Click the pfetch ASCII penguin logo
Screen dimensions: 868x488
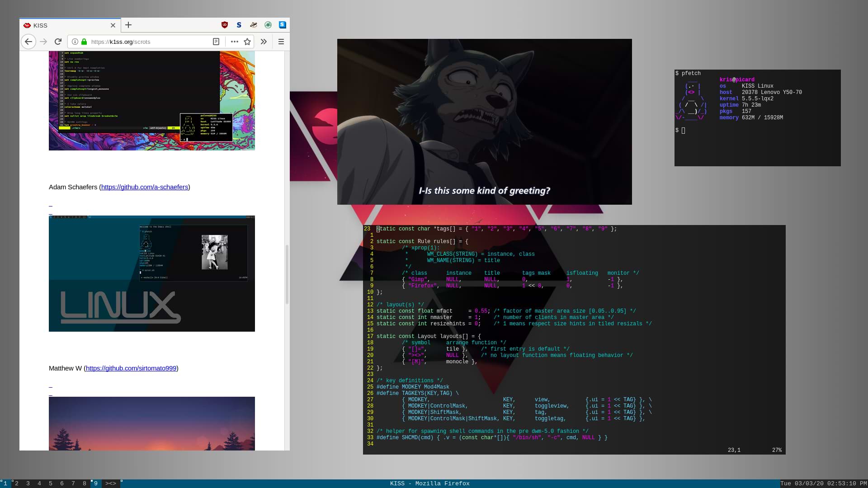[691, 99]
